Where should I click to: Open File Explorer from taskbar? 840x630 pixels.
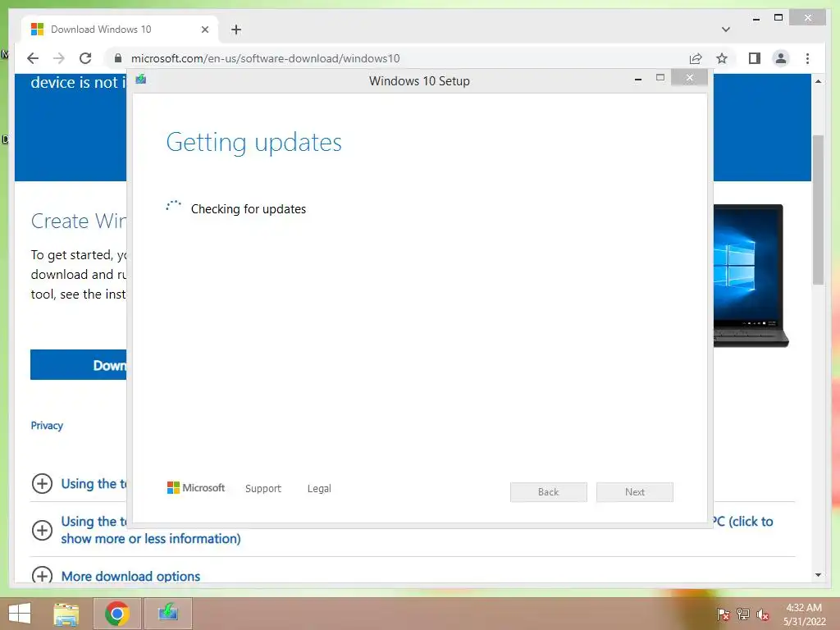[66, 614]
